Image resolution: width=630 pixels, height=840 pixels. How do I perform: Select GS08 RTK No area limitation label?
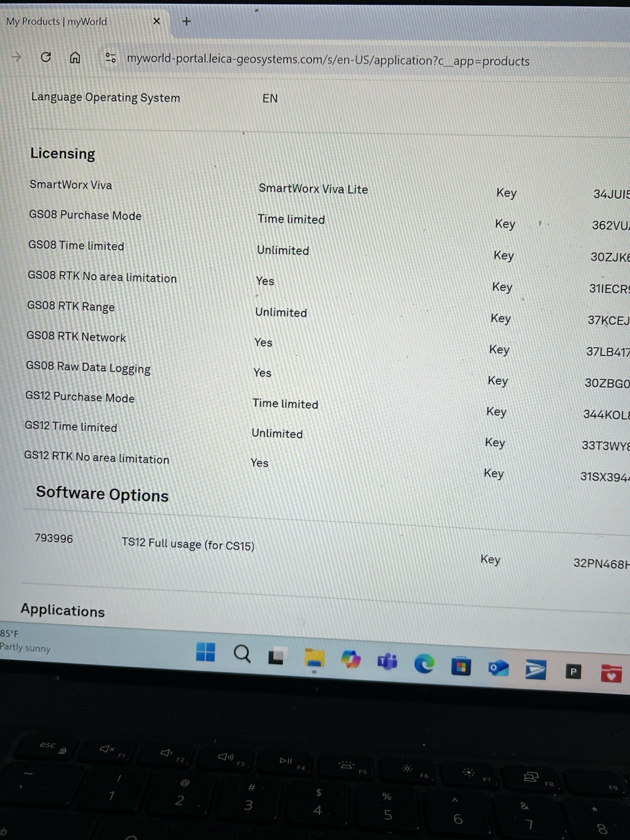tap(102, 277)
